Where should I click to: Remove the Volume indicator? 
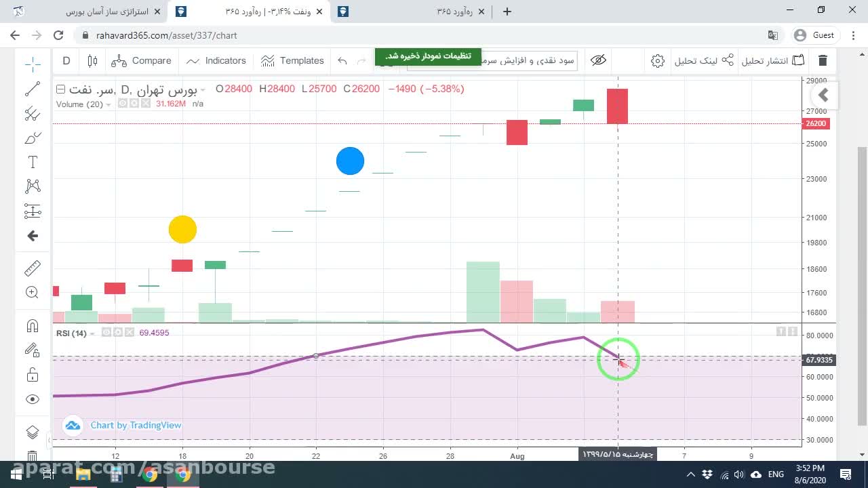click(x=144, y=104)
